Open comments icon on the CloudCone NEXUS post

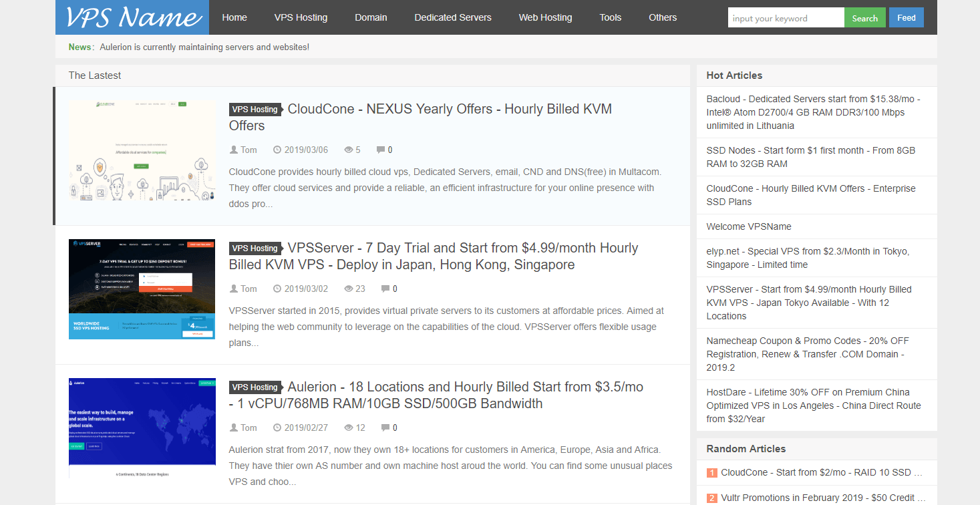pos(380,150)
